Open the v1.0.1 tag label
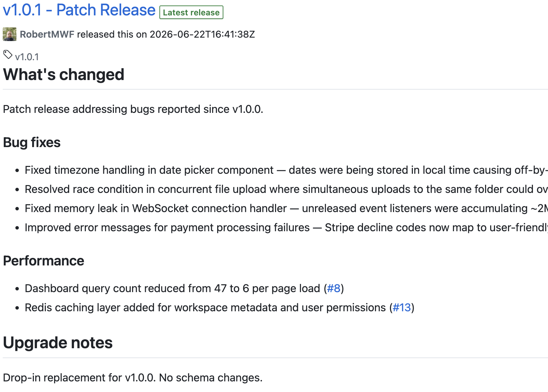 coord(27,57)
